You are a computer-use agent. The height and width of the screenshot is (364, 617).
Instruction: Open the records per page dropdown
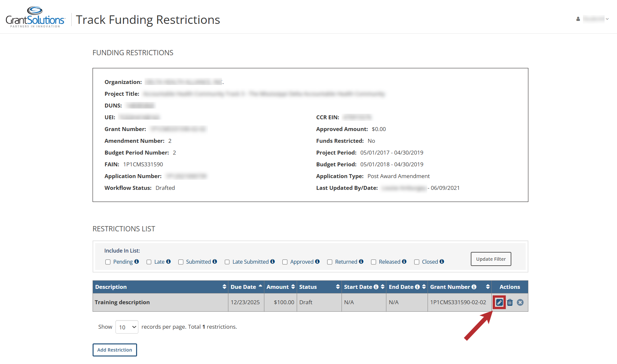click(x=127, y=327)
